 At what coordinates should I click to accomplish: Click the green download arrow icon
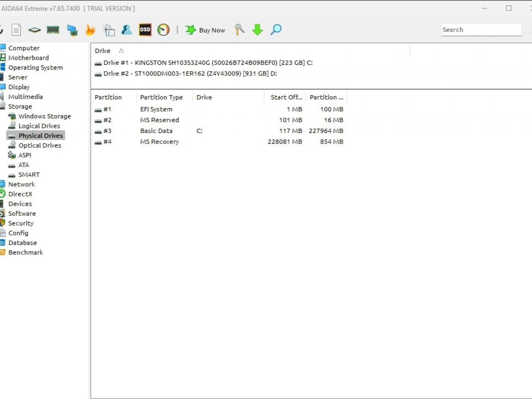coord(258,30)
